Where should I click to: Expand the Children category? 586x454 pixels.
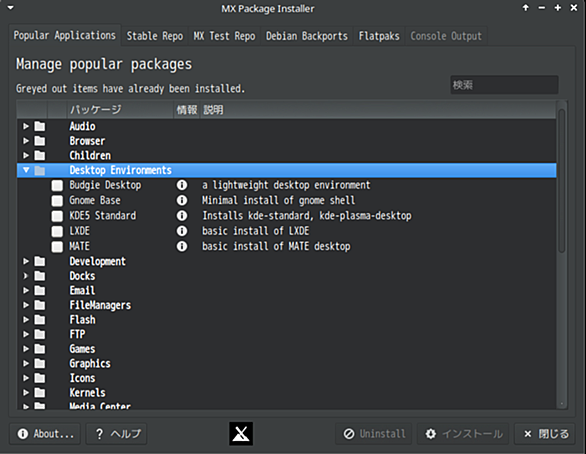coord(26,155)
